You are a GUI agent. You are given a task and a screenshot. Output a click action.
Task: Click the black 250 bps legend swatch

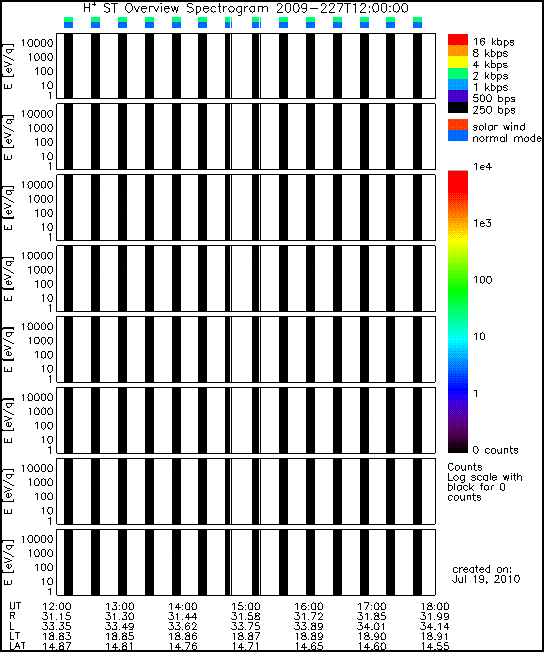(458, 107)
